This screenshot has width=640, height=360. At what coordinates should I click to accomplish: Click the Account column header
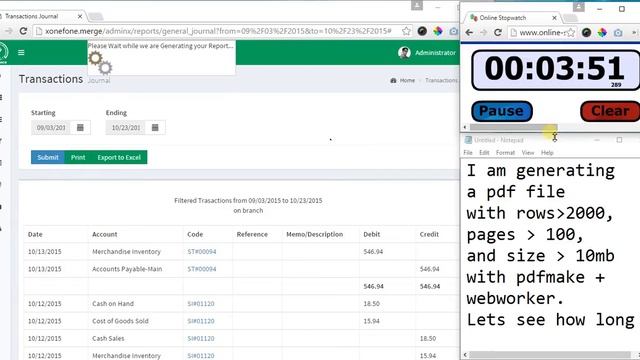coord(104,234)
